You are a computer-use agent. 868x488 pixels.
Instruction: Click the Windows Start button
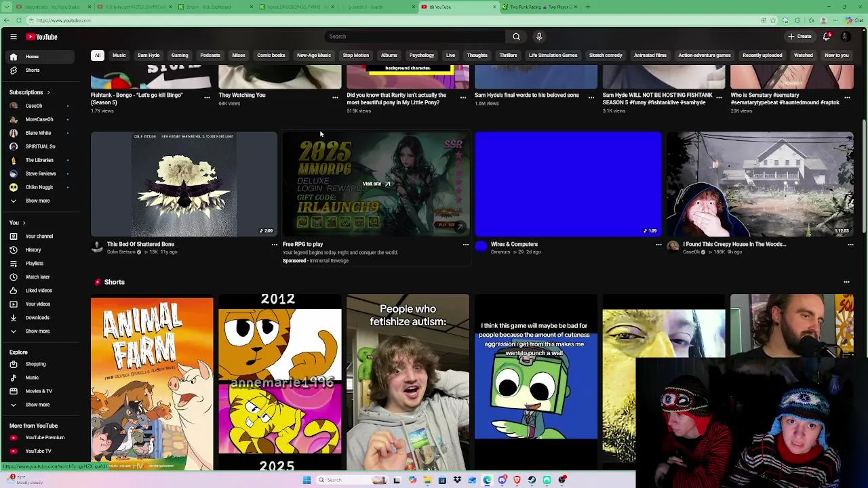pyautogui.click(x=307, y=480)
